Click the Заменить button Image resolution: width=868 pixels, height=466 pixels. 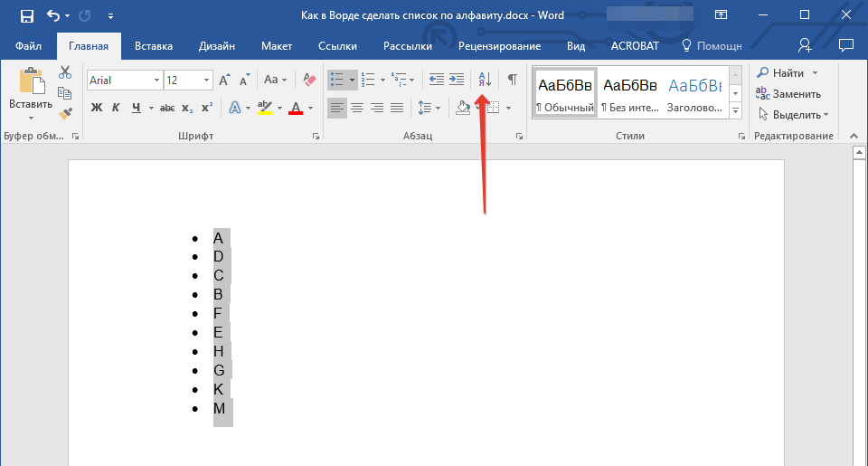coord(788,93)
